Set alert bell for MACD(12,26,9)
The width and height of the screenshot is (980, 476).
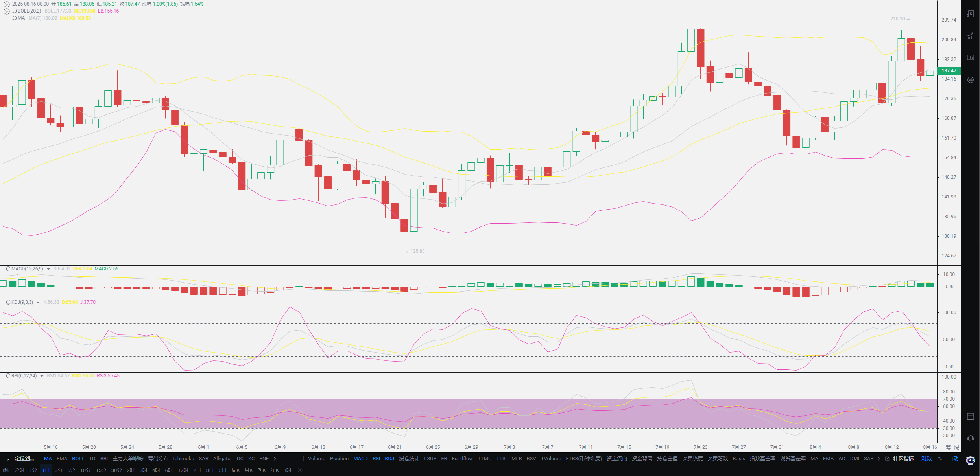(x=8, y=269)
